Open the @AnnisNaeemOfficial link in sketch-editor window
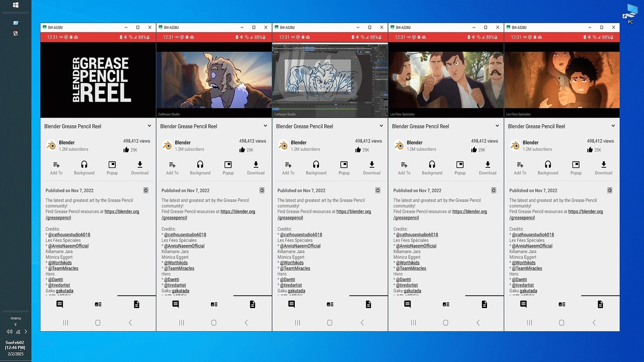 300,246
